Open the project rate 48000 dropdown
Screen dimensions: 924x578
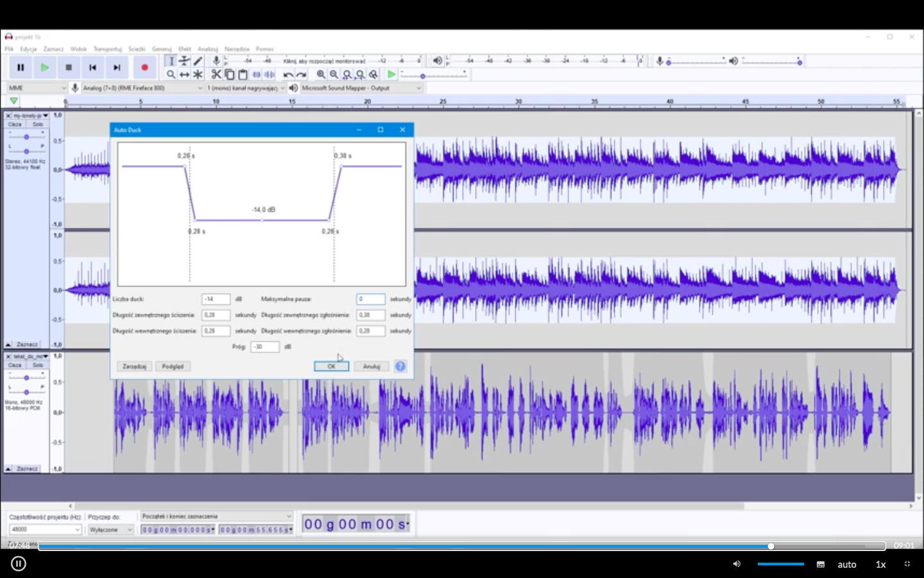click(45, 529)
